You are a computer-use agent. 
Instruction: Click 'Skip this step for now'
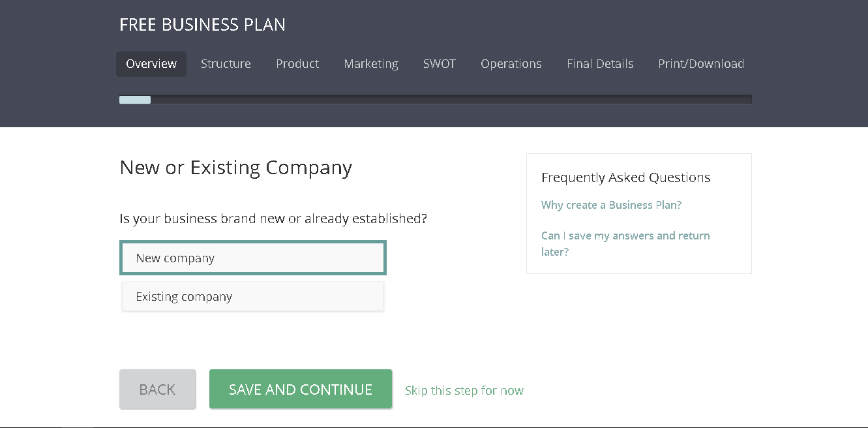(x=464, y=390)
